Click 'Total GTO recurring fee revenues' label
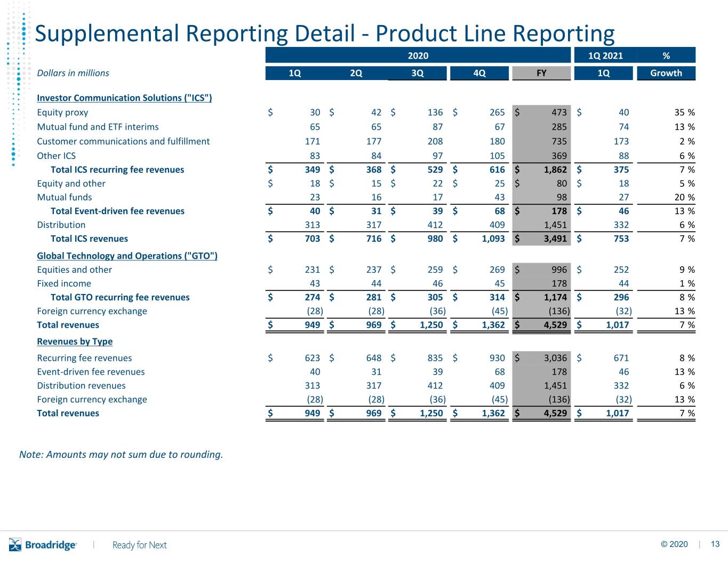The width and height of the screenshot is (728, 563). [120, 297]
